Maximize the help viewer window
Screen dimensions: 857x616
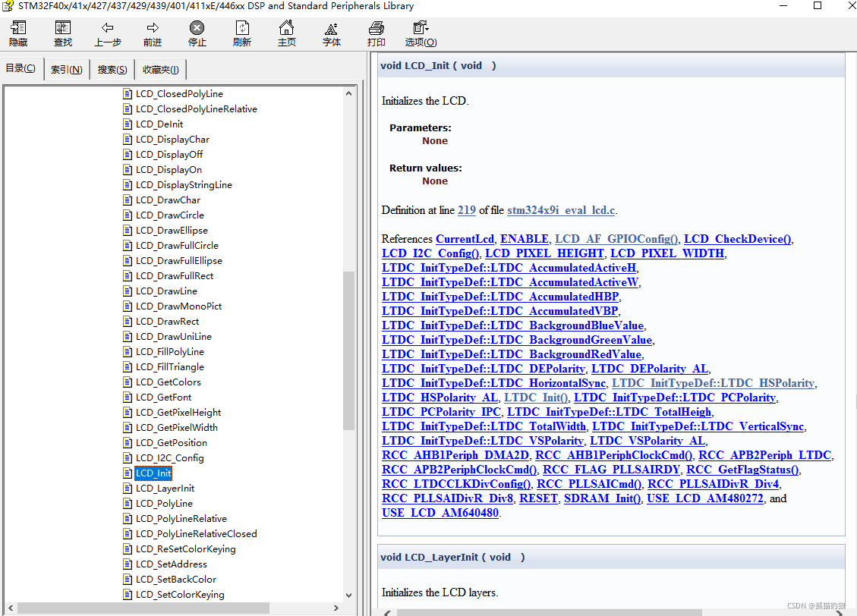point(818,5)
